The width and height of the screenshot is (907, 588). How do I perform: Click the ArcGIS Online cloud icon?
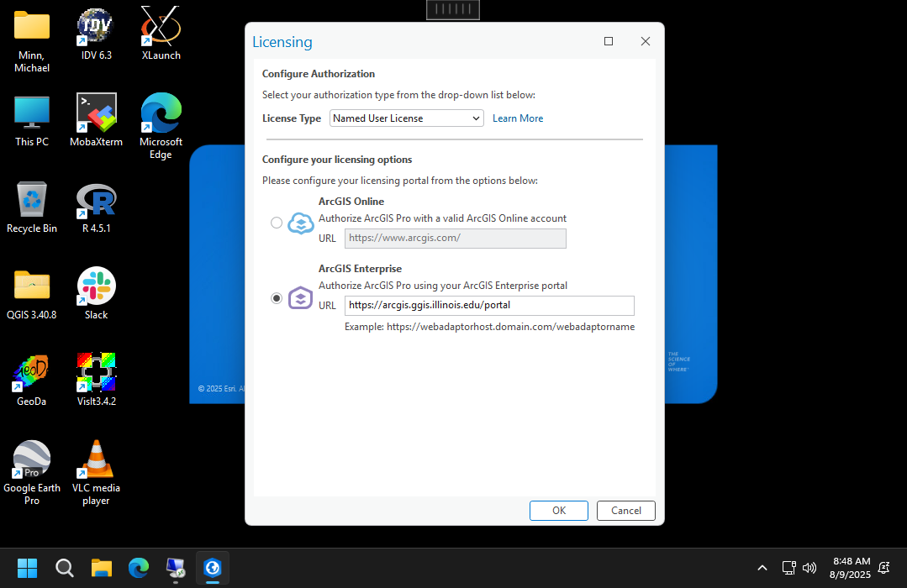[x=301, y=223]
